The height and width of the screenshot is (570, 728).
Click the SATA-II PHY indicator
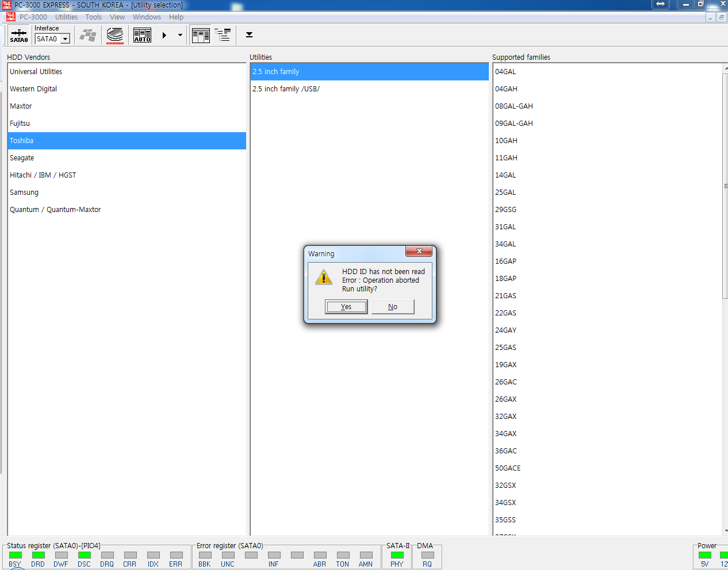(397, 555)
